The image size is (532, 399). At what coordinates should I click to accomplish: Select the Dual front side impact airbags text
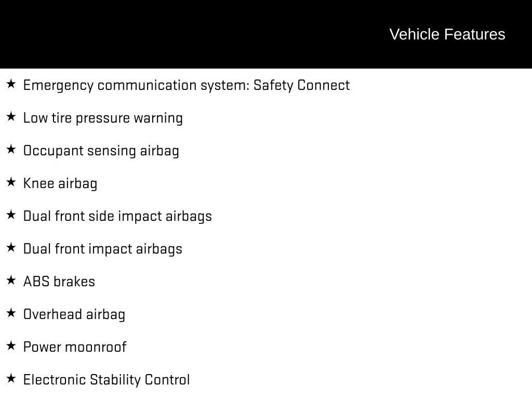(x=117, y=216)
